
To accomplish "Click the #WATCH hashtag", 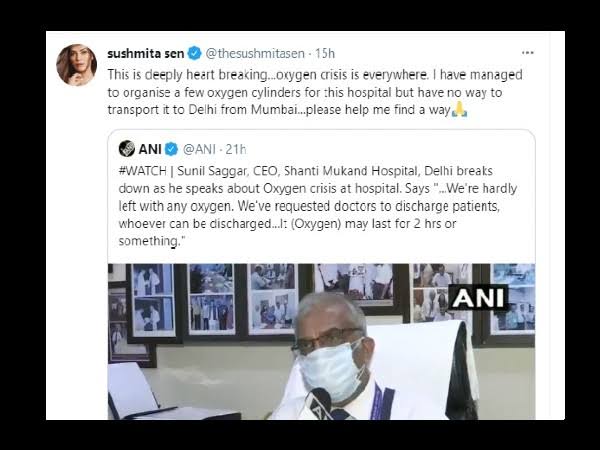I will click(x=143, y=171).
